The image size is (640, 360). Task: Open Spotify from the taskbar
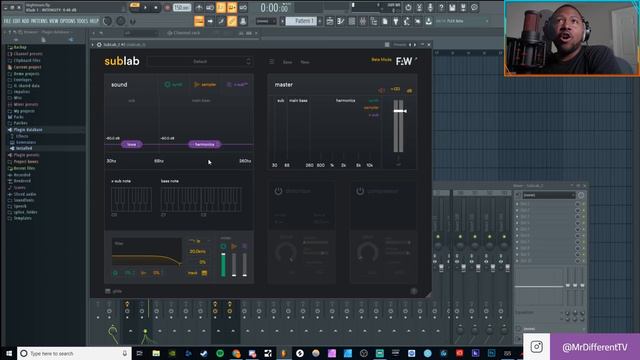pyautogui.click(x=220, y=353)
